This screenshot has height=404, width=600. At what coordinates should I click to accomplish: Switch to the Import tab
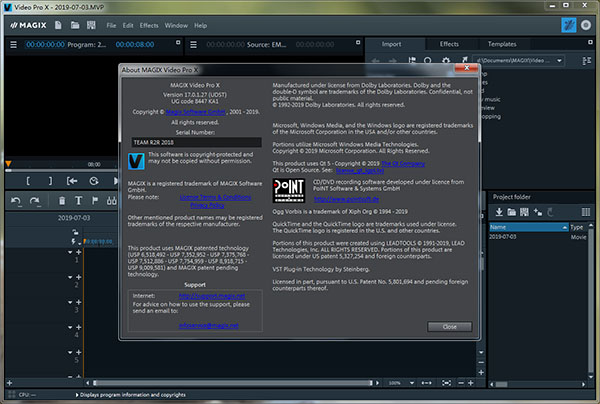click(391, 44)
